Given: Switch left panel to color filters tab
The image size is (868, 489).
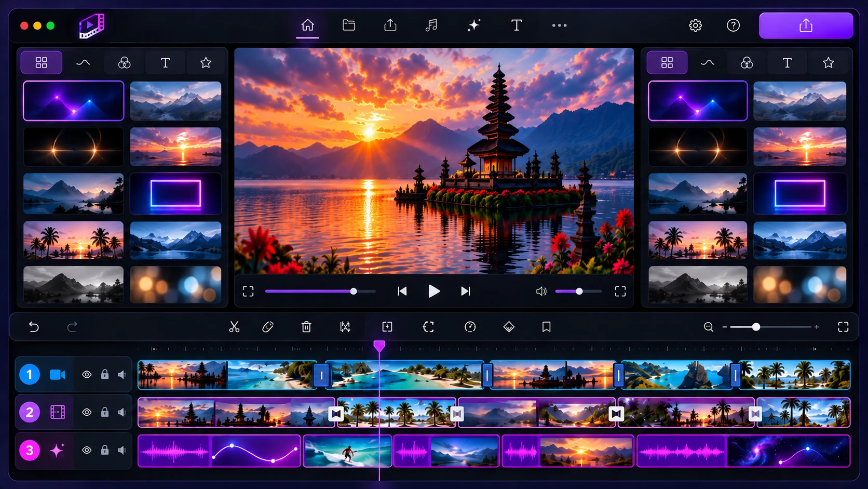Looking at the screenshot, I should pos(124,63).
